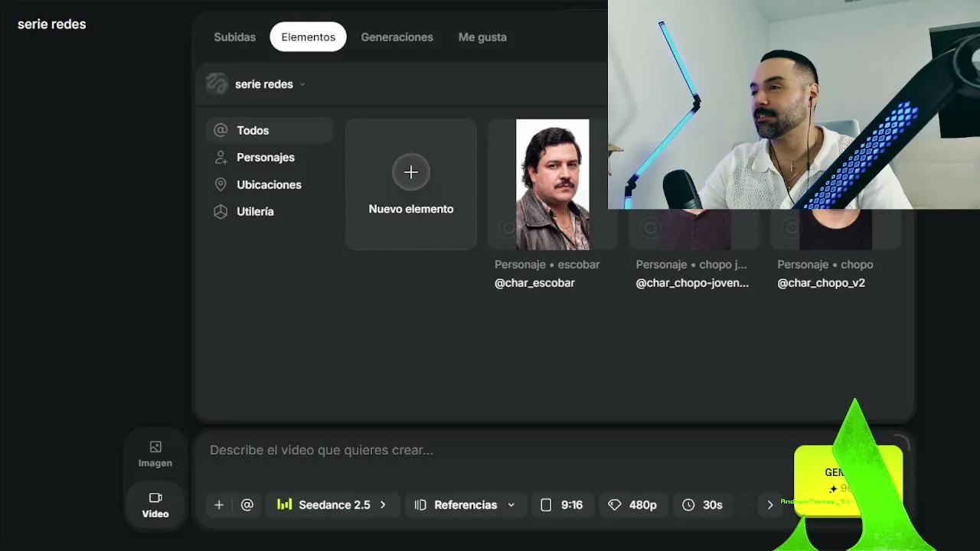Change the 9:16 aspect ratio setting
Image resolution: width=980 pixels, height=551 pixels.
[x=562, y=505]
